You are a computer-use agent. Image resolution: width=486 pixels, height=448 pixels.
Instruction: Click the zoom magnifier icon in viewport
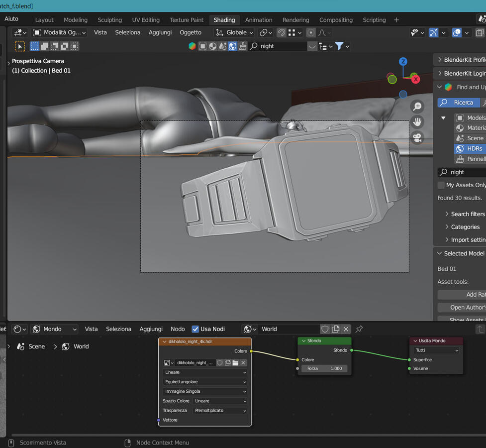point(417,107)
